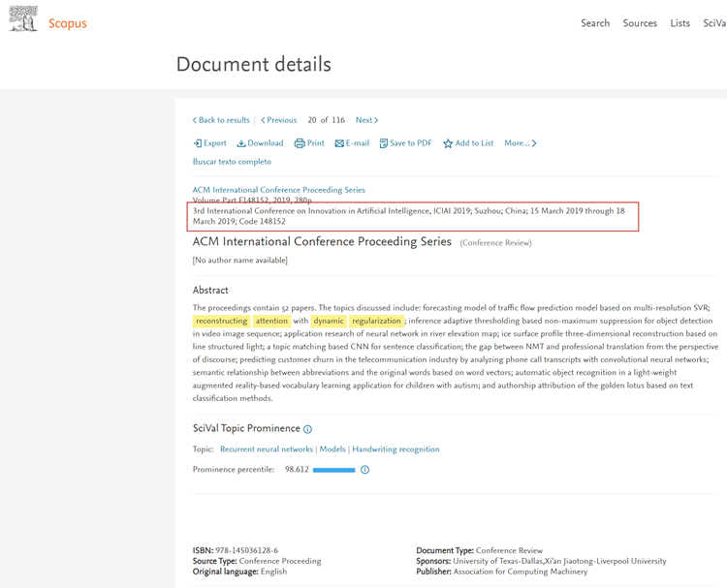
Task: Click the Download icon
Action: (x=241, y=143)
